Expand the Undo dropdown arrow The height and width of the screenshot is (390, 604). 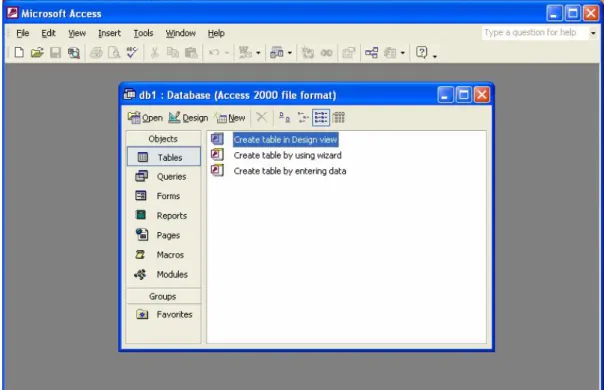(227, 53)
